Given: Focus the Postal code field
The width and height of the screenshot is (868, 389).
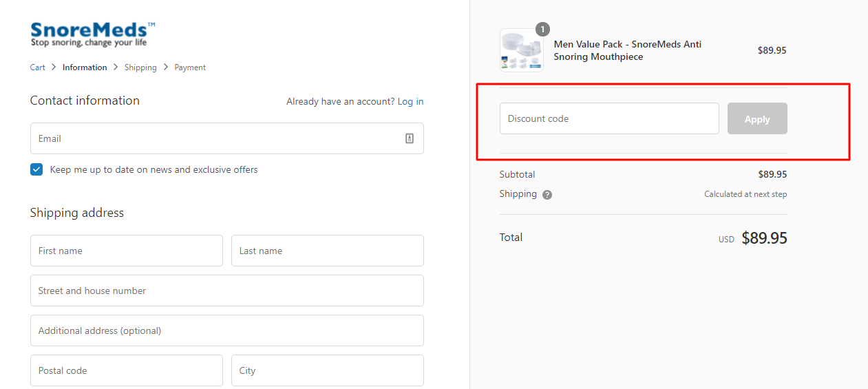Looking at the screenshot, I should tap(127, 370).
